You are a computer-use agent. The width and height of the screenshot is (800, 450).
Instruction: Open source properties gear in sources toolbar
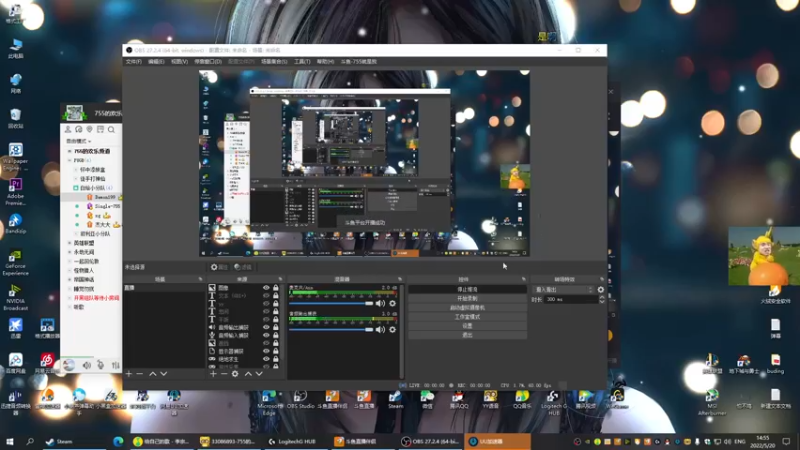click(x=235, y=374)
